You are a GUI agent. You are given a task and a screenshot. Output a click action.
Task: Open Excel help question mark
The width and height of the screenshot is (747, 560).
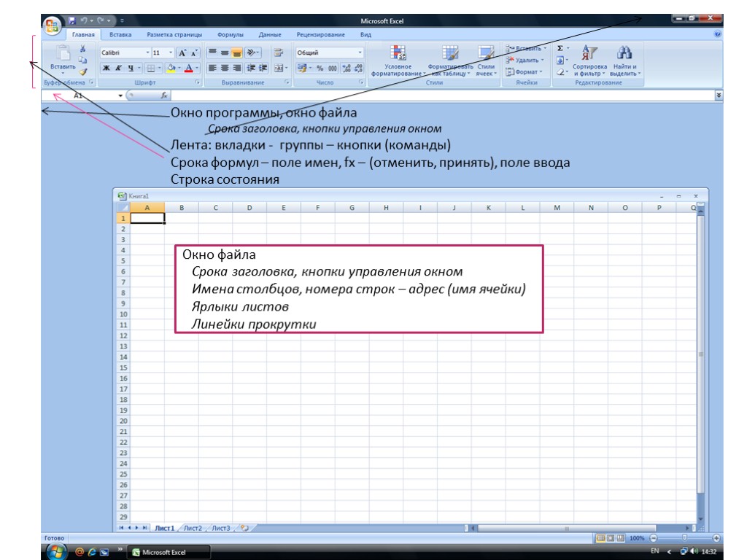coord(718,34)
